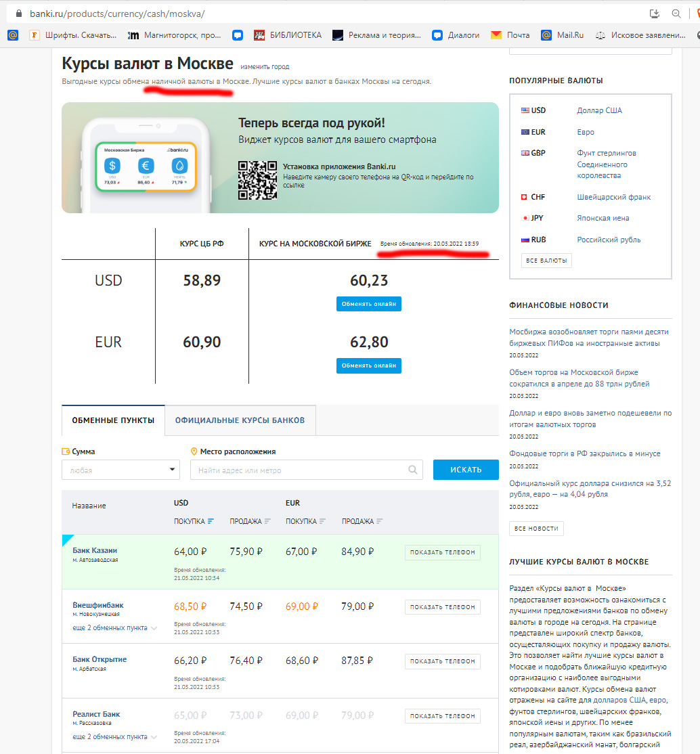
Task: Open Российский рубль currency link
Action: [x=609, y=240]
